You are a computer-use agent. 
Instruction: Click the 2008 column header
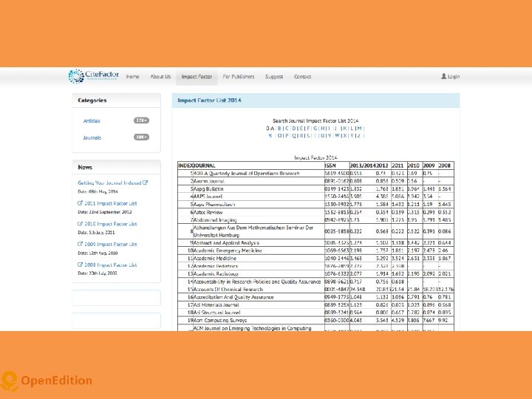click(445, 166)
